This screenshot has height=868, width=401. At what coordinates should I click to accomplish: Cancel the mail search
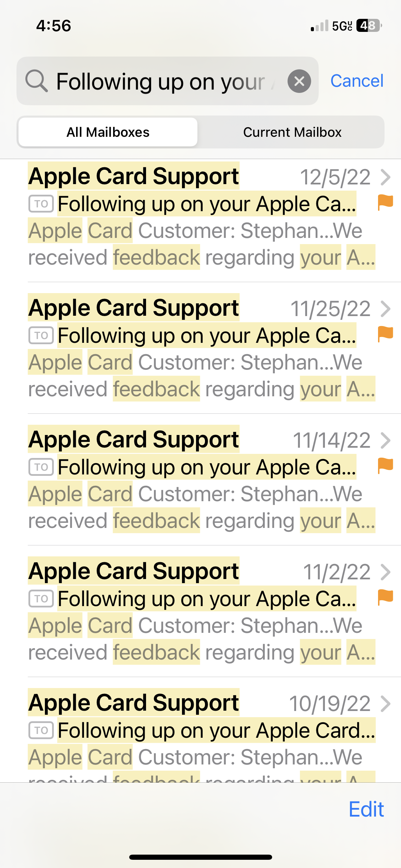(x=357, y=81)
